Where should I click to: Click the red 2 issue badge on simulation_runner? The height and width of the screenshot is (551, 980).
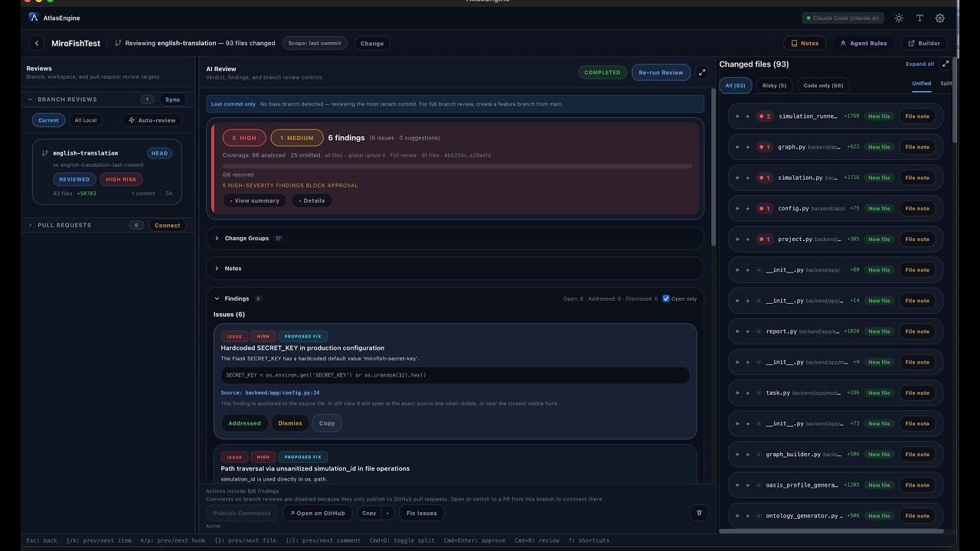tap(765, 116)
